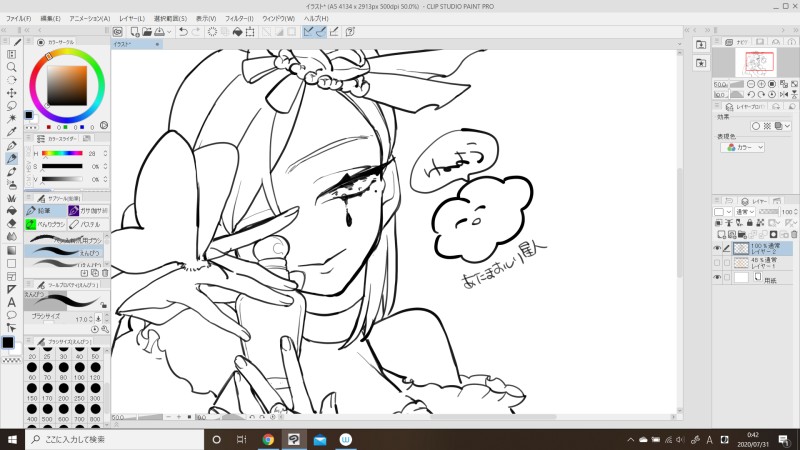800x450 pixels.
Task: Click Undo in the command bar
Action: [x=183, y=32]
